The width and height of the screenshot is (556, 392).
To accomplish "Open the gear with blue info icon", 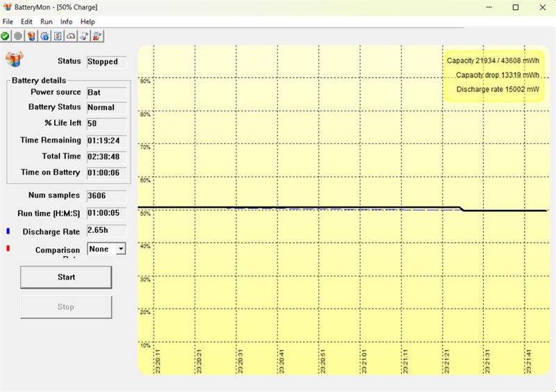I will coord(44,35).
